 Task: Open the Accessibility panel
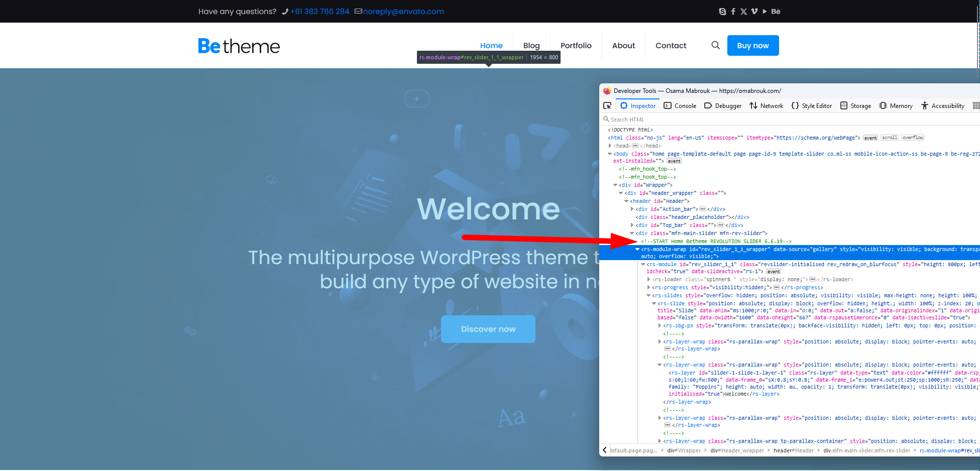(x=943, y=105)
